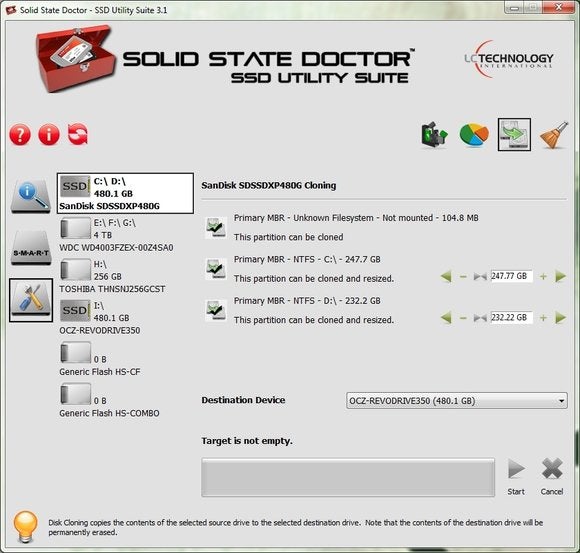Click the 'SanDisk SDSSDXP480G Cloning' heading
580x553 pixels.
tap(269, 185)
